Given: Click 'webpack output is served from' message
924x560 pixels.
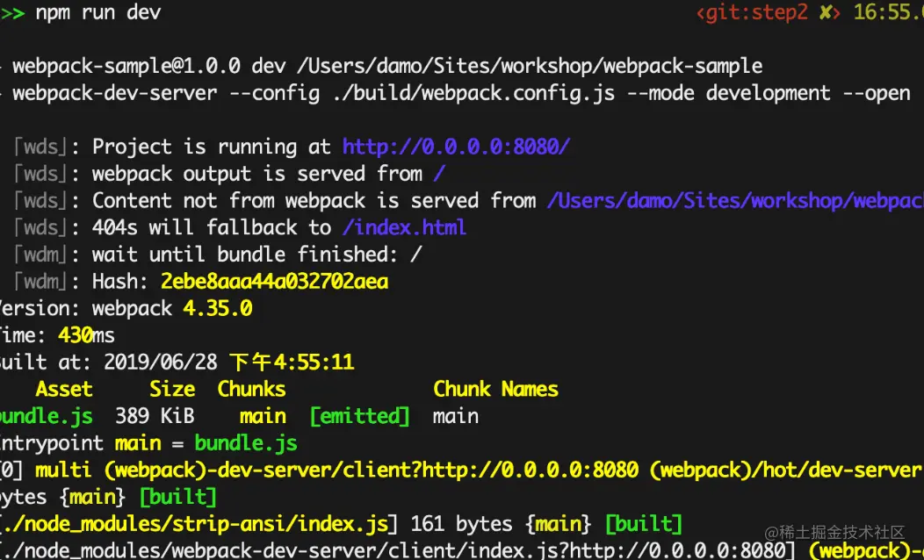Looking at the screenshot, I should [257, 174].
